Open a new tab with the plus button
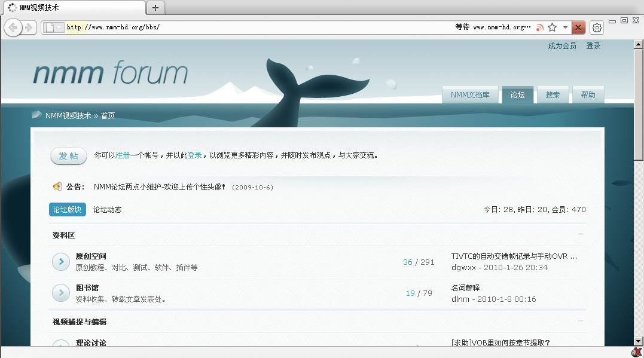Viewport: 644px width, 358px height. pyautogui.click(x=155, y=7)
